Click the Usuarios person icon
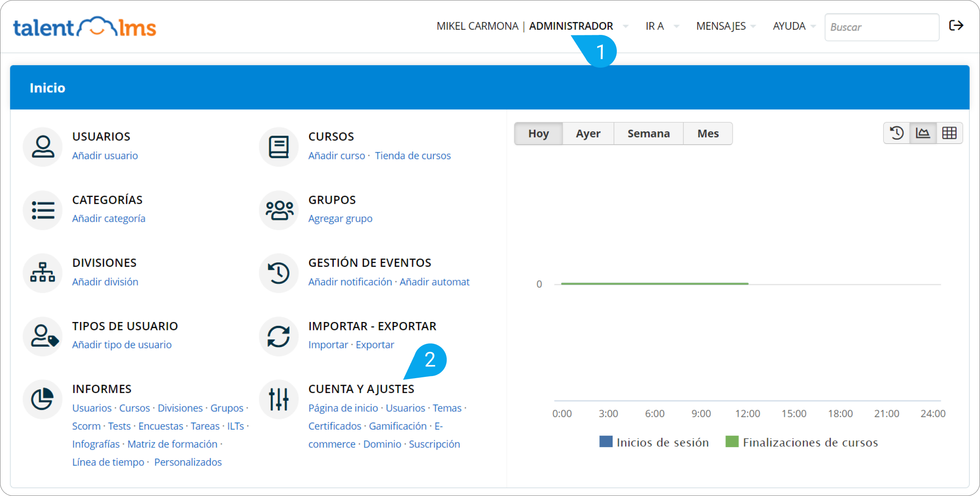This screenshot has width=980, height=496. (43, 147)
